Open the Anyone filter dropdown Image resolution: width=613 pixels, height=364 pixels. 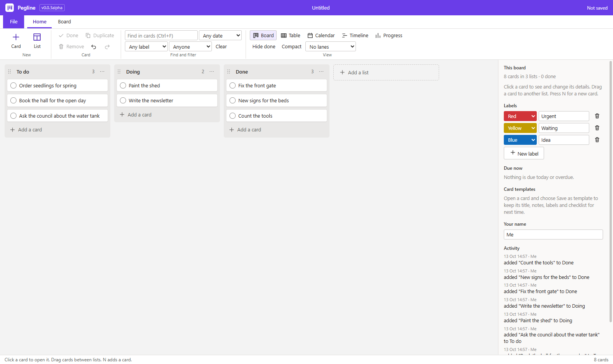coord(190,47)
